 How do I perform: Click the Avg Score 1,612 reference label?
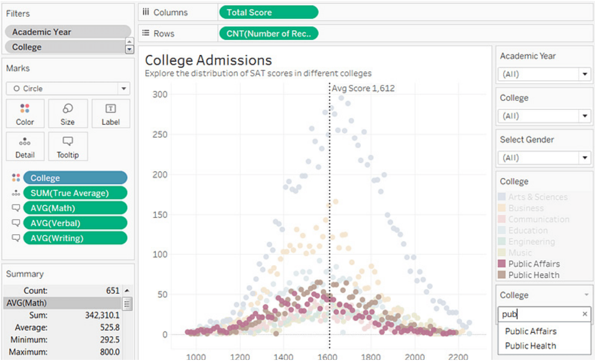[363, 88]
